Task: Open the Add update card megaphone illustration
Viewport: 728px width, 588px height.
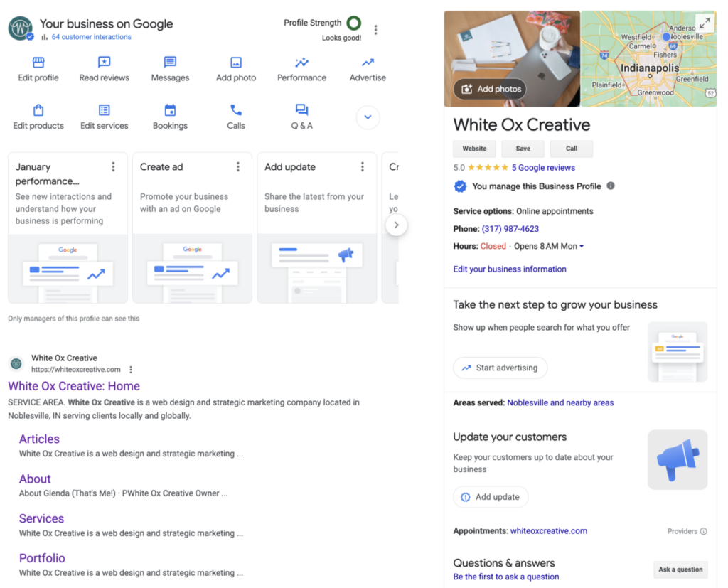Action: pos(317,269)
